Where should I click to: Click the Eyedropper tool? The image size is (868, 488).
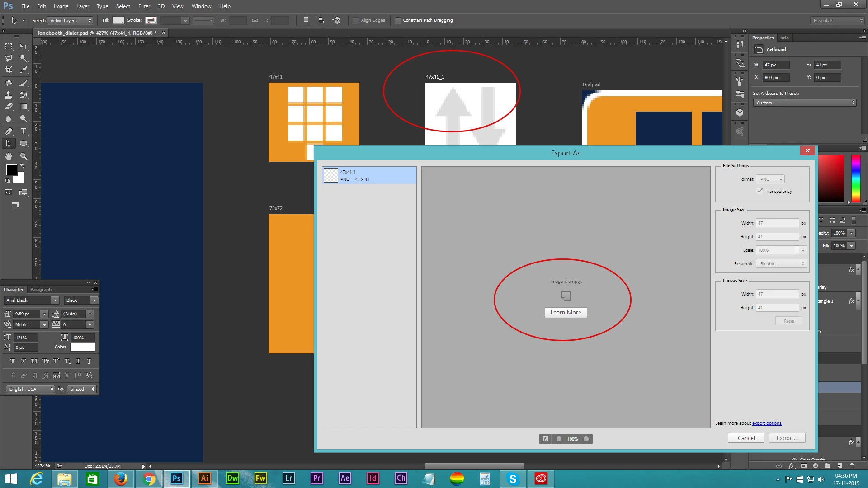tap(24, 70)
